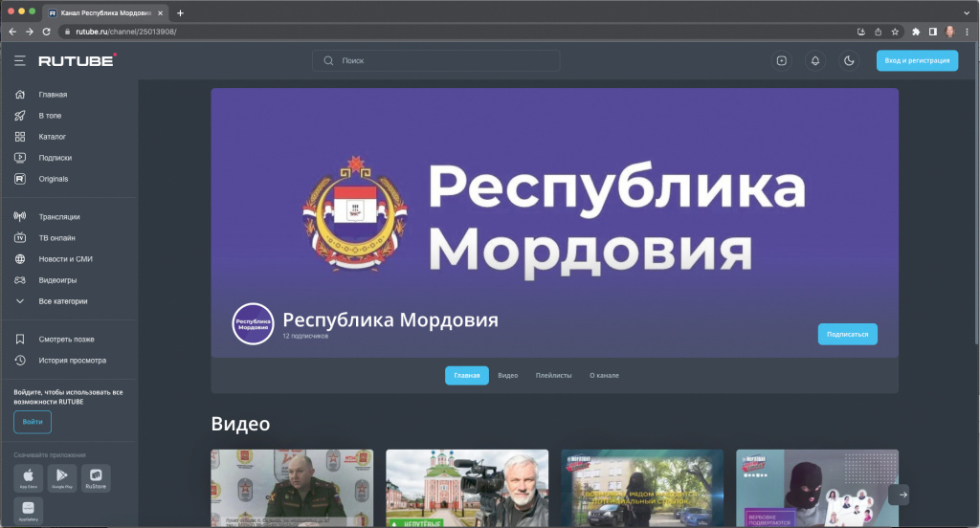
Task: Open video thumbnail with military officer
Action: click(292, 488)
